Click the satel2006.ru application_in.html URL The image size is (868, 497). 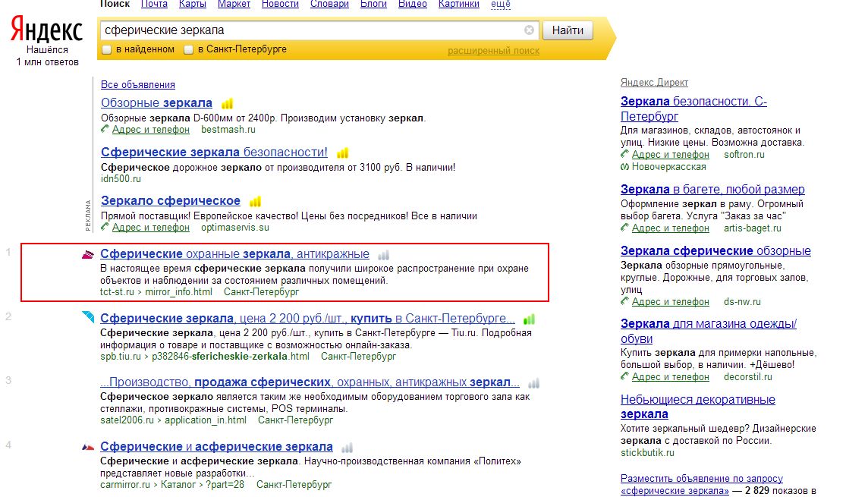(173, 420)
